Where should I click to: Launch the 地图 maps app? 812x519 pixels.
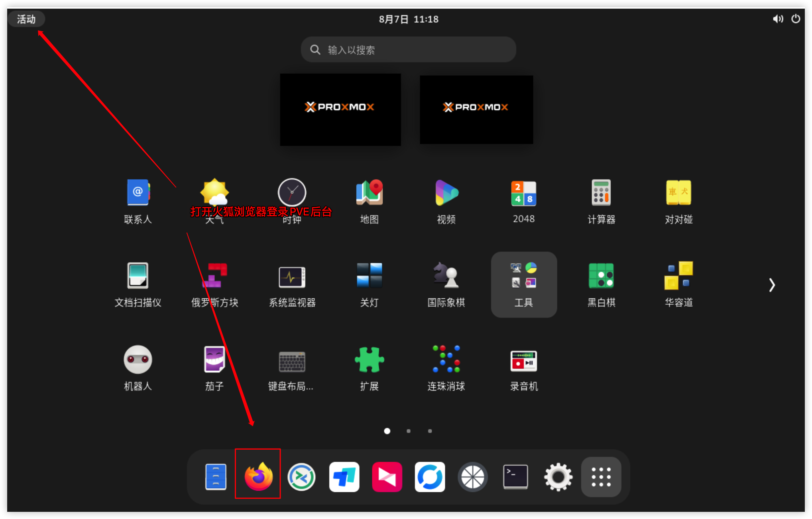[369, 202]
